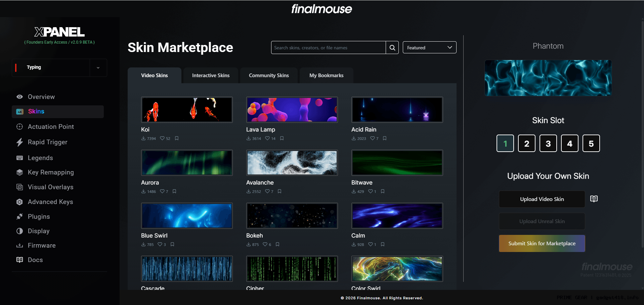
Task: Click the Bitwave download icon
Action: coord(354,191)
